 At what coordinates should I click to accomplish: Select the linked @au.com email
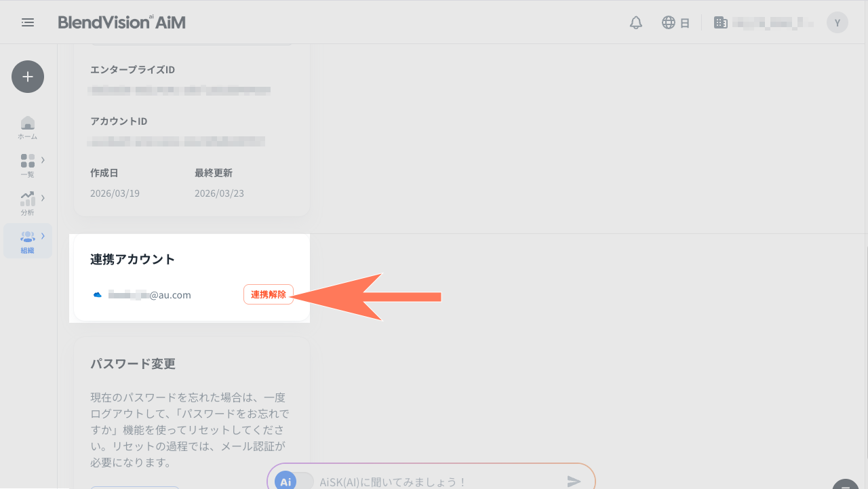pos(150,295)
